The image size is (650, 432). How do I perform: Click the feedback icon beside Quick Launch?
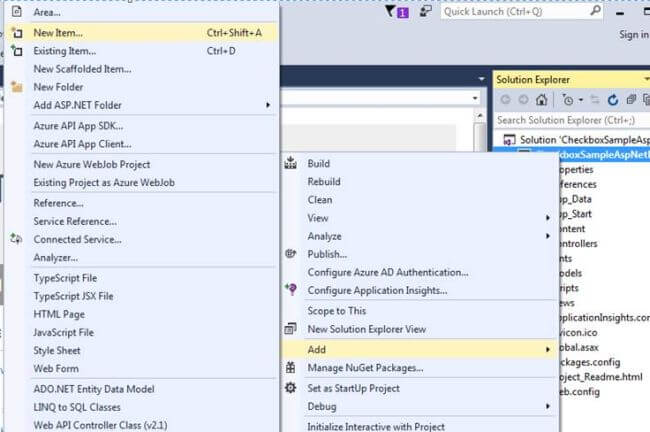(x=425, y=11)
